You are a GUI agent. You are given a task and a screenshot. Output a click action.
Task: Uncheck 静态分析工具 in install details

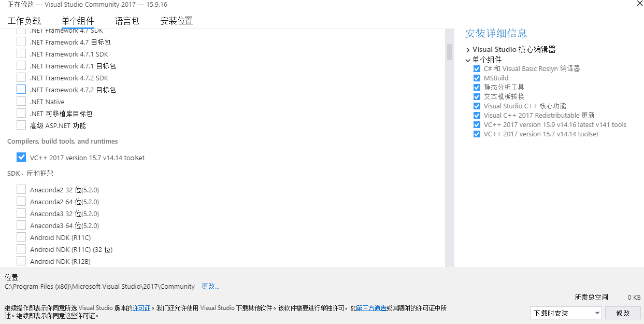click(x=477, y=88)
